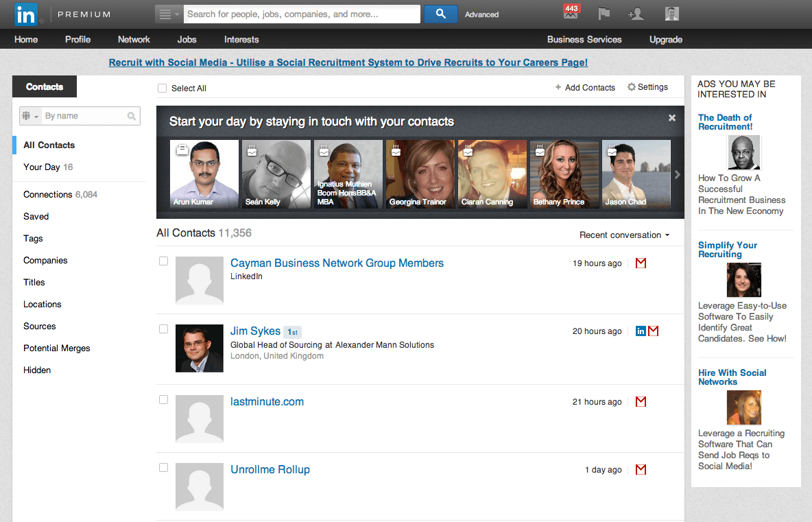
Task: Select Saved in sidebar
Action: [36, 217]
